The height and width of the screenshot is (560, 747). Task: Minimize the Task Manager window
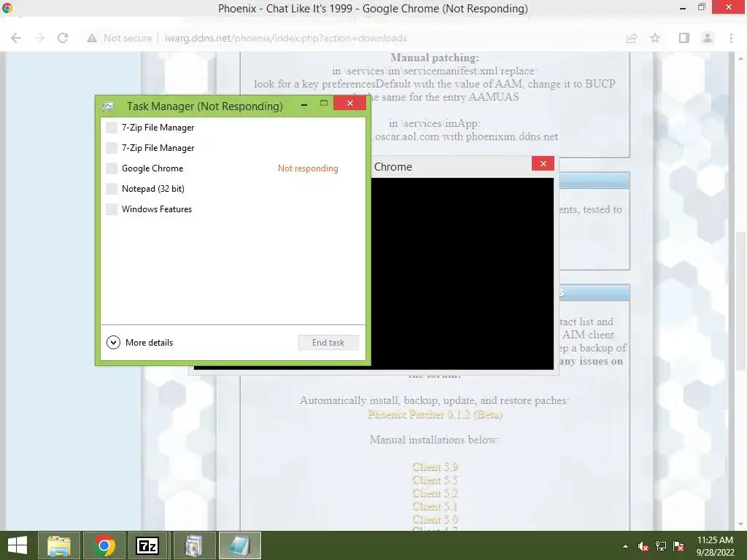point(304,104)
